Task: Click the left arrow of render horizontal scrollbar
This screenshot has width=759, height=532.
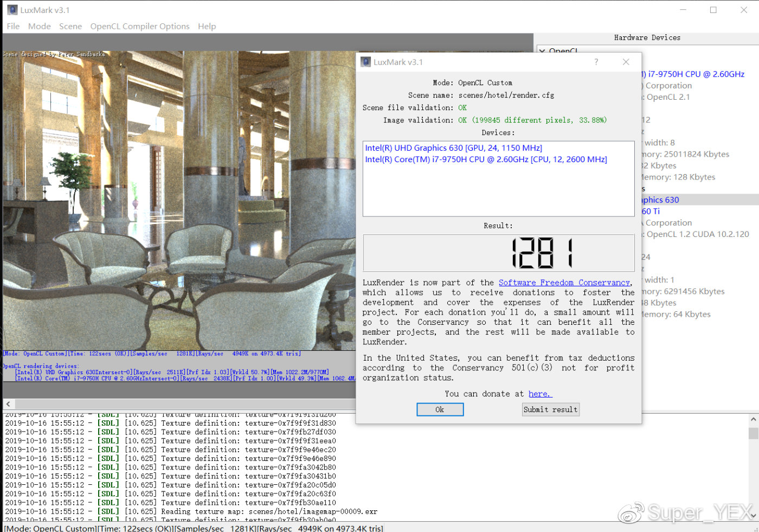Action: coord(8,404)
